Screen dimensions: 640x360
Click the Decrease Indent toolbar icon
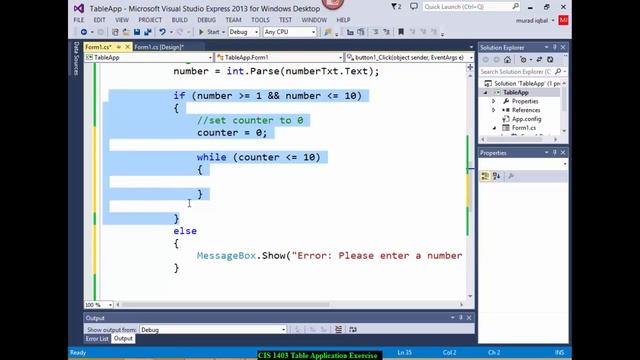tap(350, 32)
